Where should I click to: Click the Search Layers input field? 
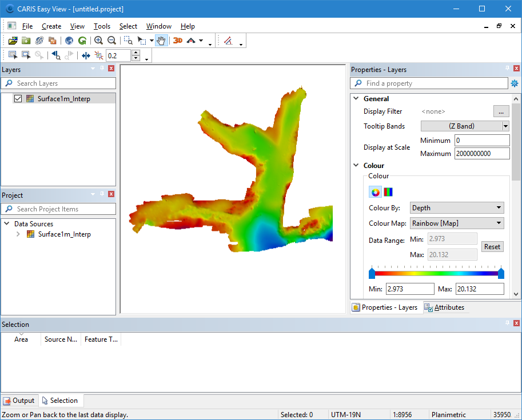[x=63, y=83]
